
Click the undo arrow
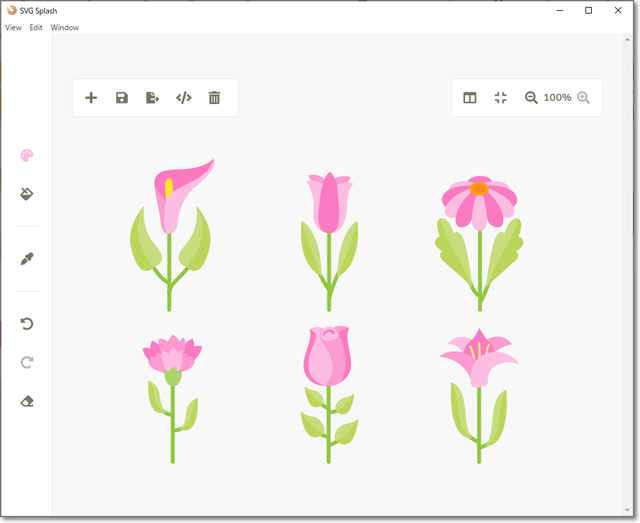(x=27, y=324)
